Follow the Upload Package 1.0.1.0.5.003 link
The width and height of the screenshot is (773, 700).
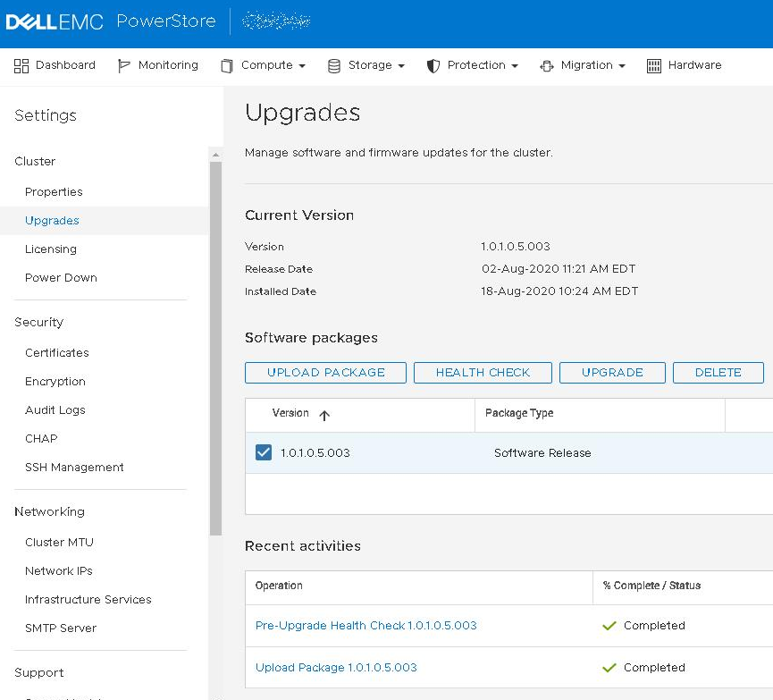pos(336,668)
